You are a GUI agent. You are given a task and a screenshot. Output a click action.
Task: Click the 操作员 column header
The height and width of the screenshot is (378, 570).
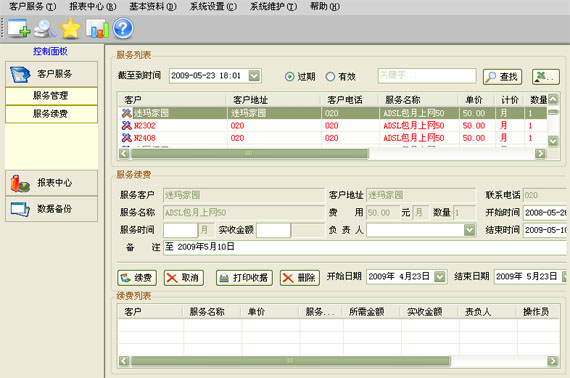(538, 312)
